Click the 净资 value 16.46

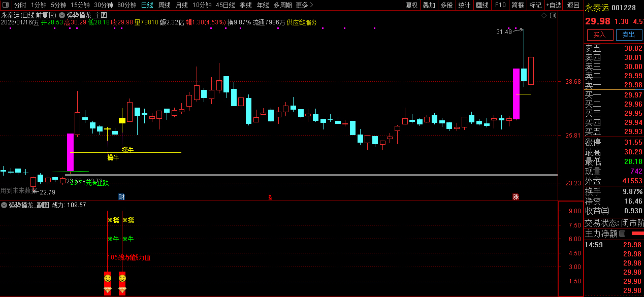coord(633,201)
